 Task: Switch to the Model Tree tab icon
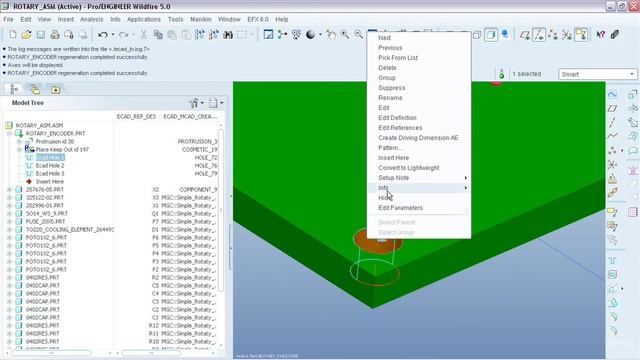tap(14, 89)
